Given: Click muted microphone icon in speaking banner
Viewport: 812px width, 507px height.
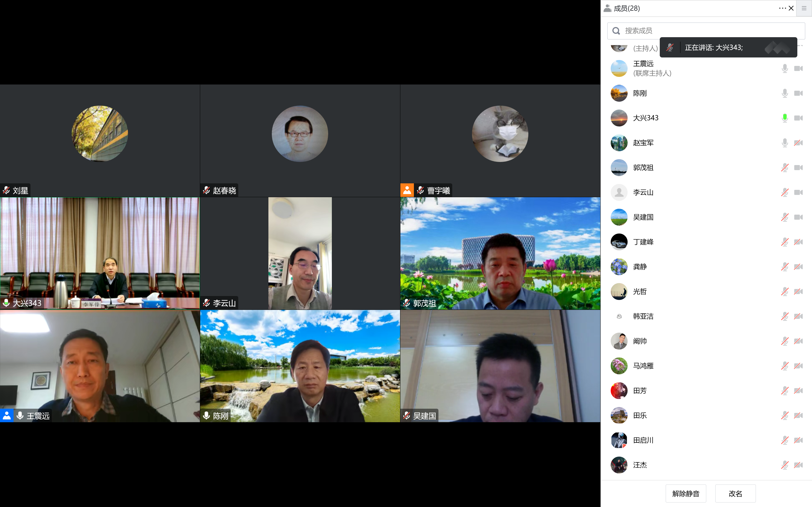Looking at the screenshot, I should pyautogui.click(x=670, y=48).
